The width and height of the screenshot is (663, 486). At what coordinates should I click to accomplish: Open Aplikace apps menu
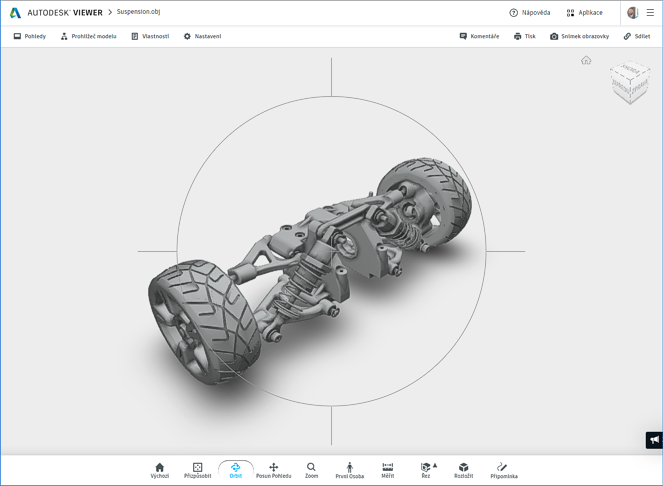point(584,13)
